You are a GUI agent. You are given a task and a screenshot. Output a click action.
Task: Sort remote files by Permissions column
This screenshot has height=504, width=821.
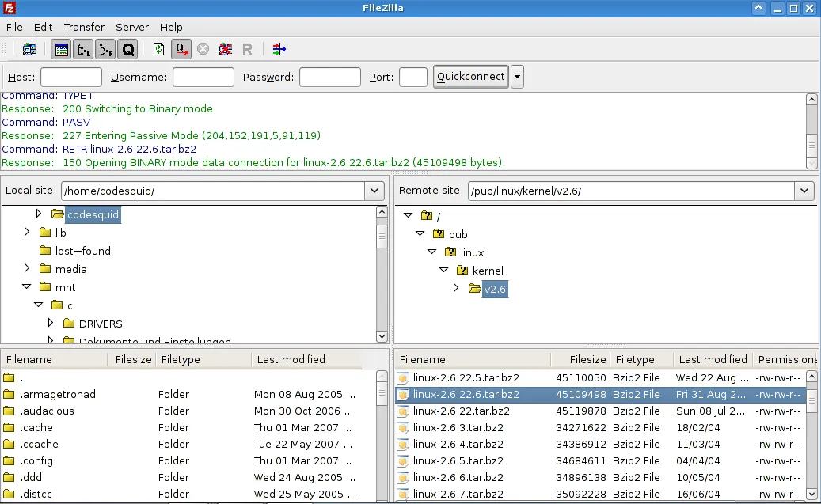coord(785,359)
